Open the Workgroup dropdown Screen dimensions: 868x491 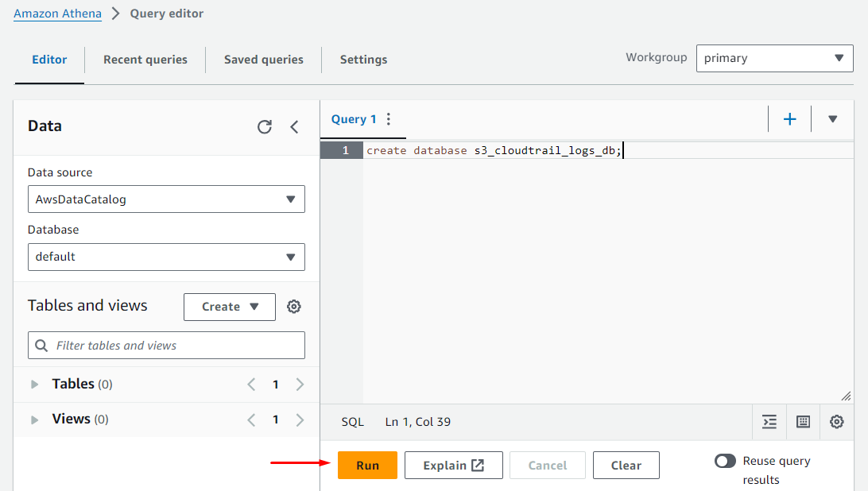pyautogui.click(x=774, y=58)
